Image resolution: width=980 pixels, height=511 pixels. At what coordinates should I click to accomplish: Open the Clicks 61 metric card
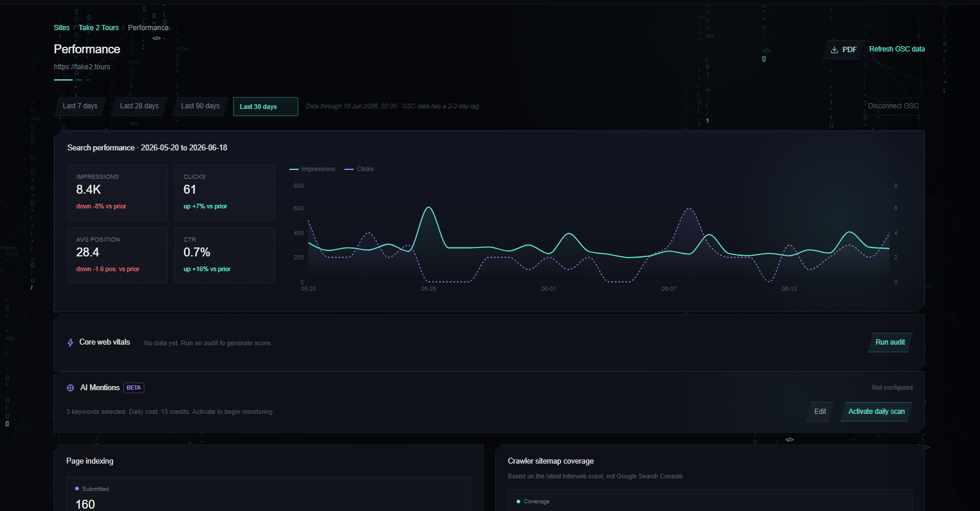click(225, 192)
